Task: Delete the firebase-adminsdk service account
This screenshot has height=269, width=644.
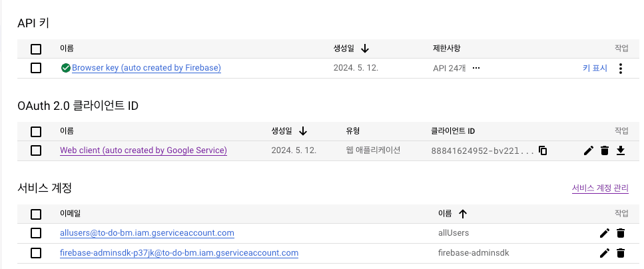Action: tap(621, 253)
